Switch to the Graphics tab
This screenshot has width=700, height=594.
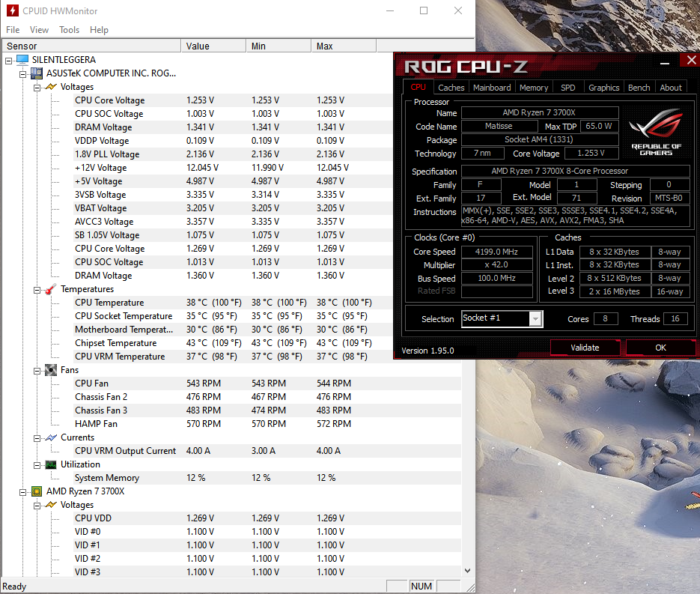603,88
